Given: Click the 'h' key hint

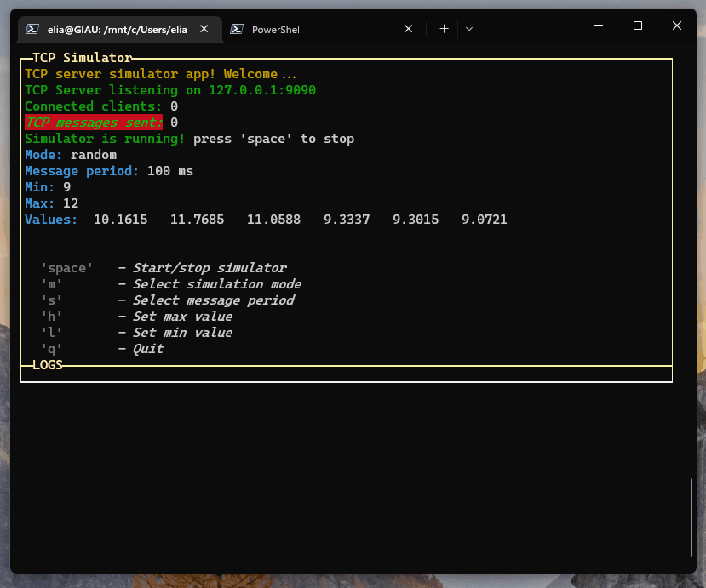Looking at the screenshot, I should tap(51, 317).
